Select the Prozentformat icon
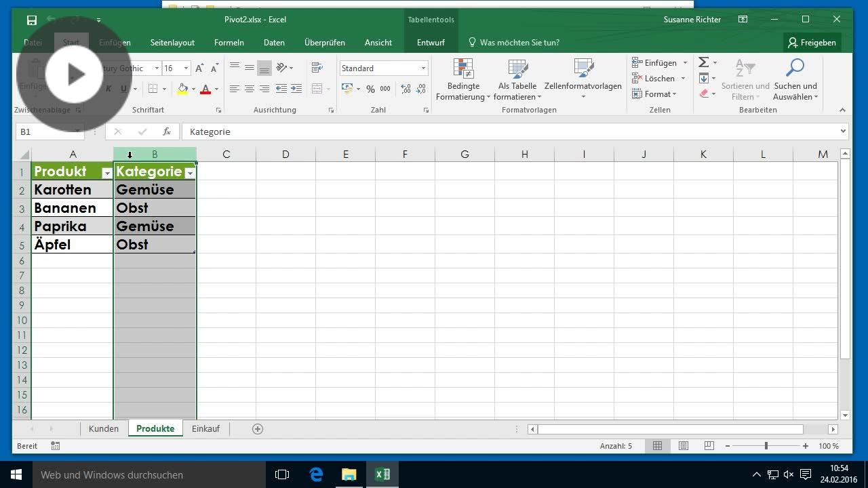This screenshot has height=488, width=868. 370,88
